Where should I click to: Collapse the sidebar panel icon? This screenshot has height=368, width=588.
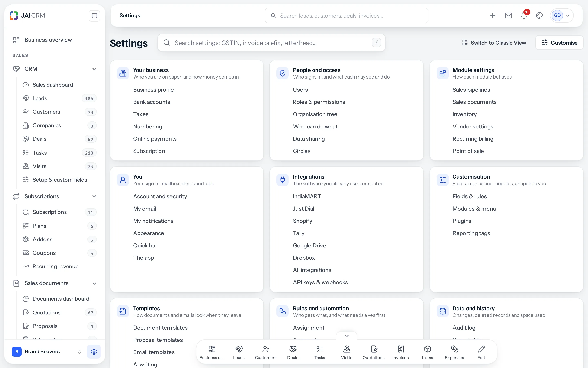coord(94,16)
